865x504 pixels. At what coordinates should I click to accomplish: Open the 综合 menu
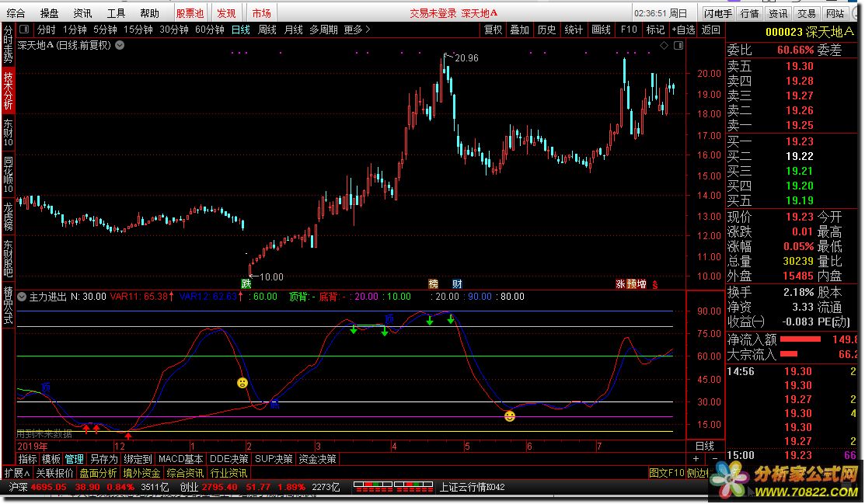tap(16, 13)
